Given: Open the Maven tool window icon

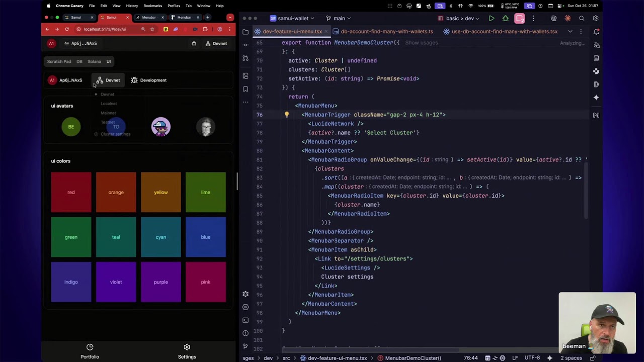Looking at the screenshot, I should [596, 115].
